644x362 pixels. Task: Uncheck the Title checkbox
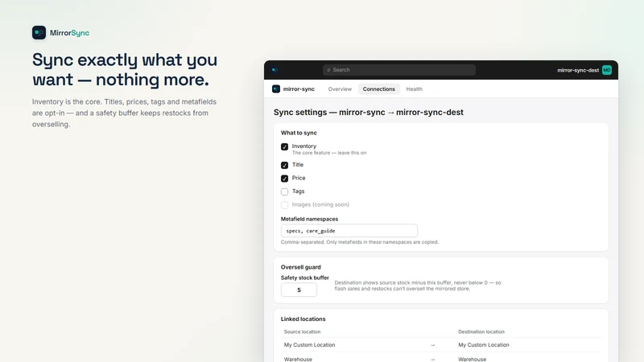pos(284,165)
